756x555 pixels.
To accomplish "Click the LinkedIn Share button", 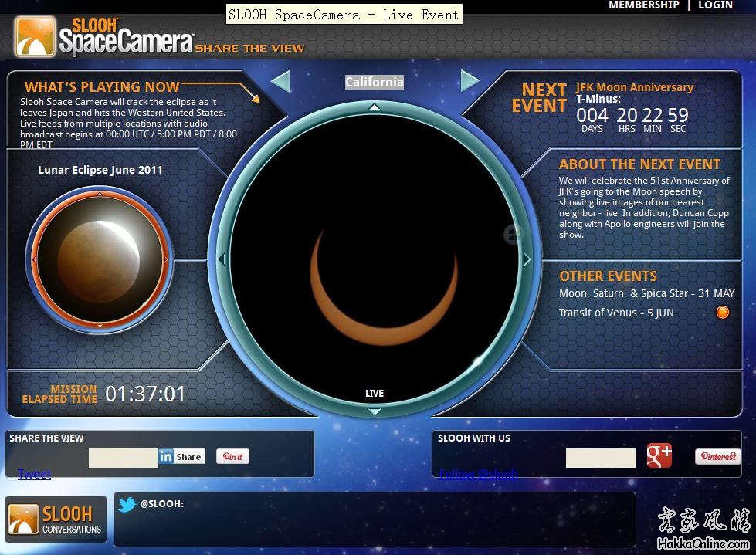I will point(181,456).
